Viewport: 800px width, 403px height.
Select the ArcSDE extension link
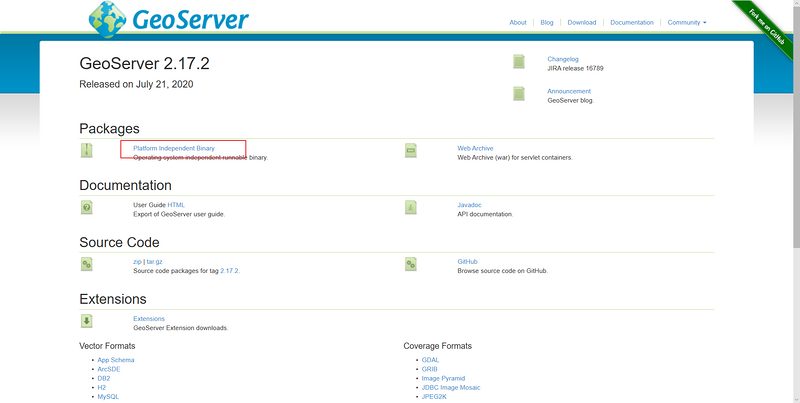[109, 369]
